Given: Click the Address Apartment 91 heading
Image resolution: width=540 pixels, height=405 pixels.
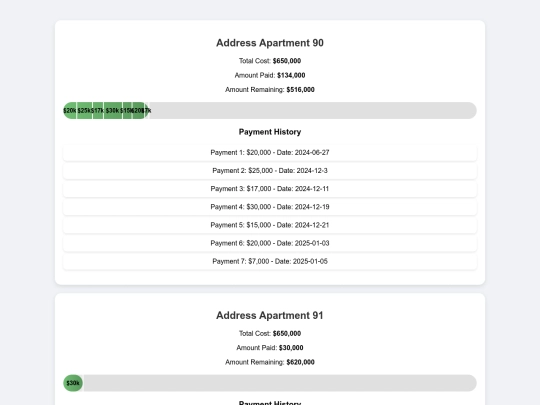Looking at the screenshot, I should (270, 315).
